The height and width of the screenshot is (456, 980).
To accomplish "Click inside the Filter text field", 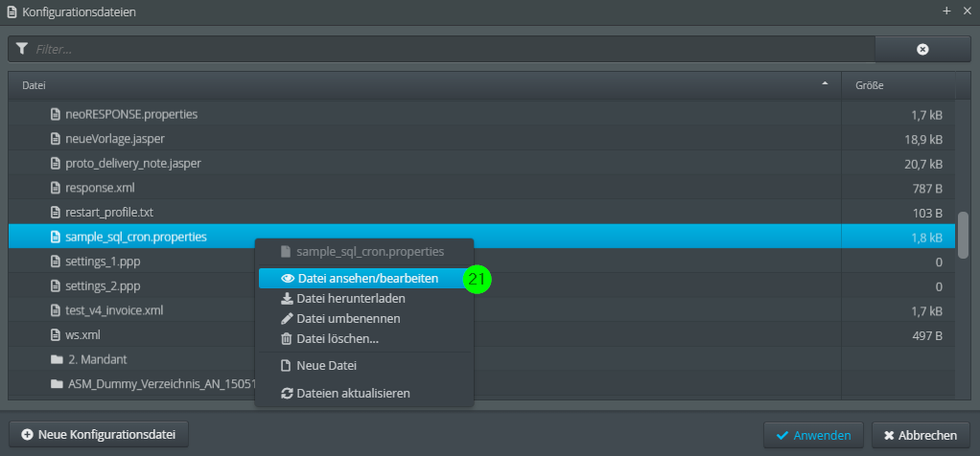I will click(441, 49).
